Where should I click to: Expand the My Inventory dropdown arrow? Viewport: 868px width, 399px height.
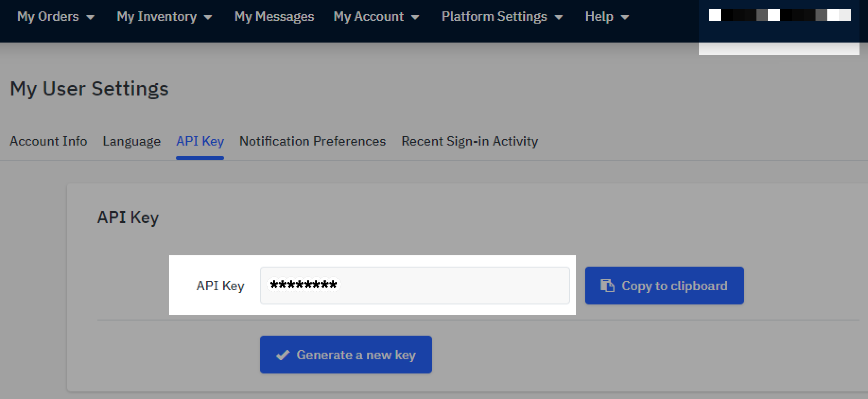point(208,17)
